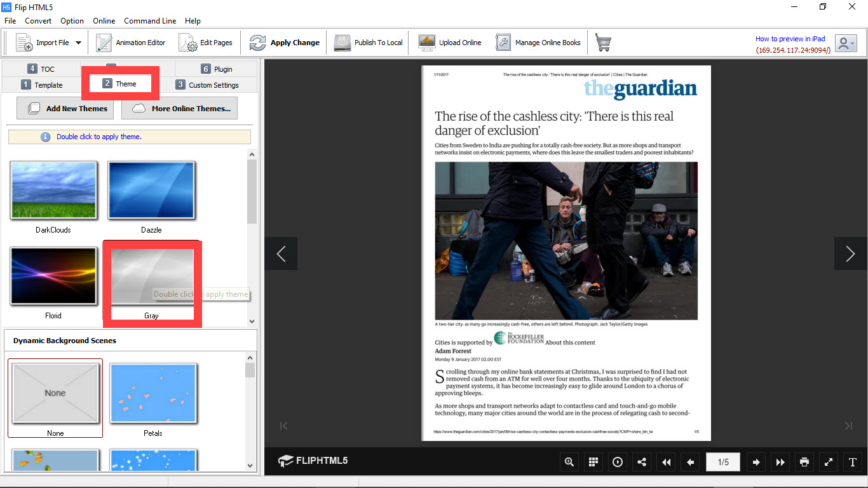
Task: Open the user account dropdown
Action: (x=846, y=43)
